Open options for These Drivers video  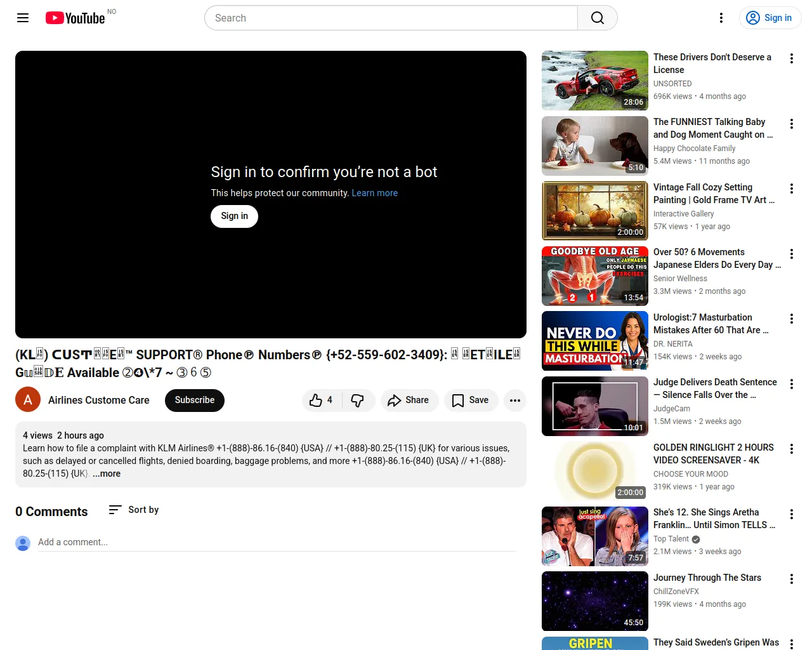click(791, 59)
